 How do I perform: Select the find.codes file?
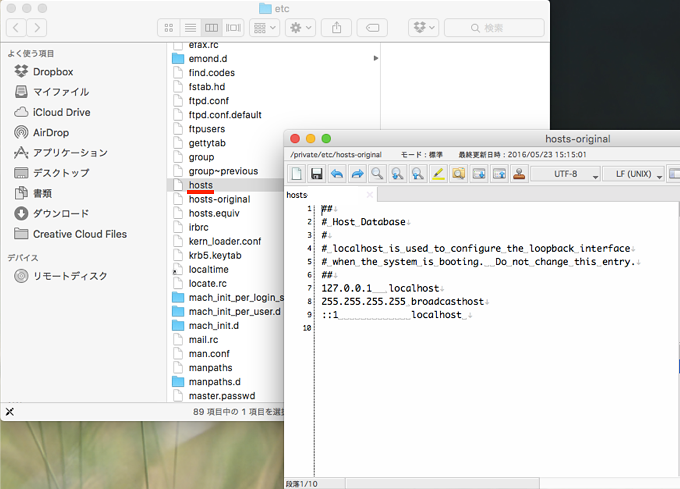pos(212,72)
